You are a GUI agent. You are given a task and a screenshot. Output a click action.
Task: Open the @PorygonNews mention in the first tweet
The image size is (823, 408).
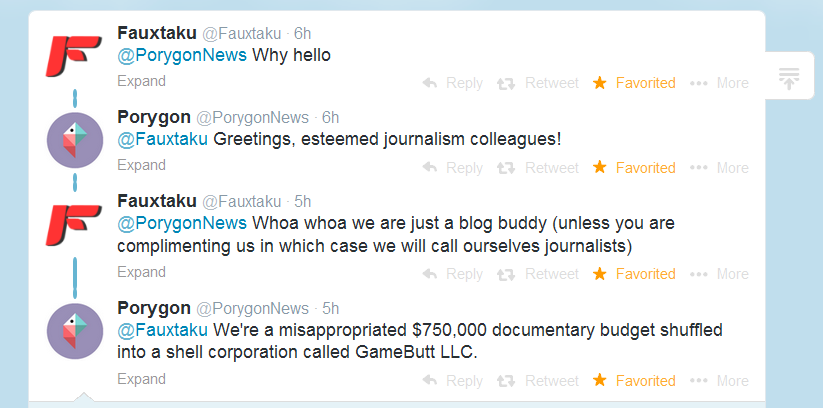coord(182,55)
